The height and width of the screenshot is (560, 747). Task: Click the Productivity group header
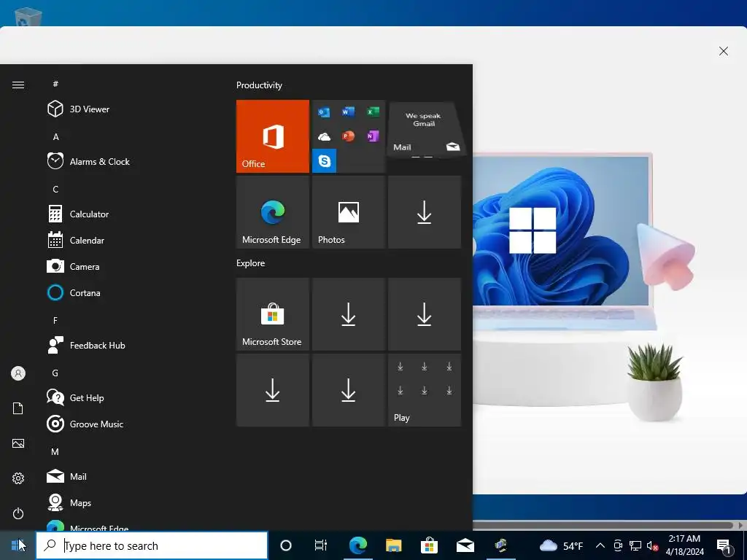[259, 85]
